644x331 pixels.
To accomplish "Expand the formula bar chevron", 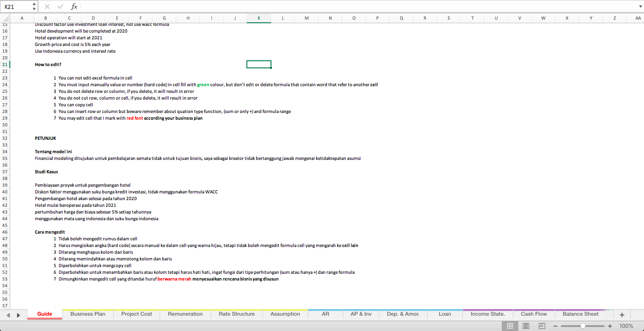I will 640,7.
